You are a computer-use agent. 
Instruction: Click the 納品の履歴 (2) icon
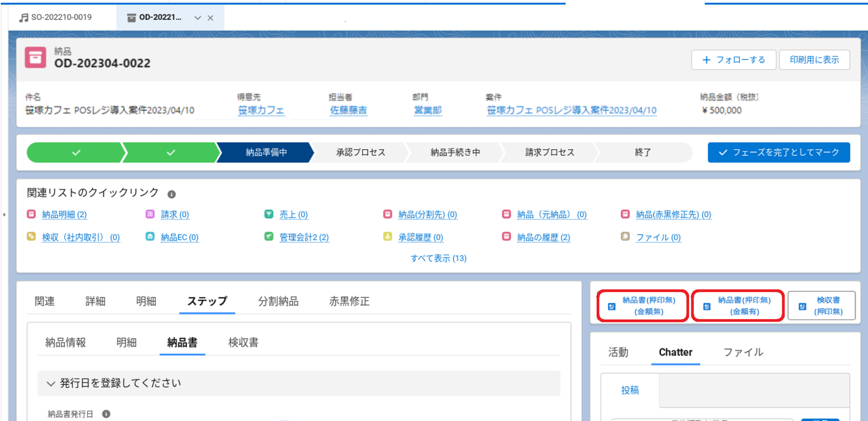pos(506,237)
